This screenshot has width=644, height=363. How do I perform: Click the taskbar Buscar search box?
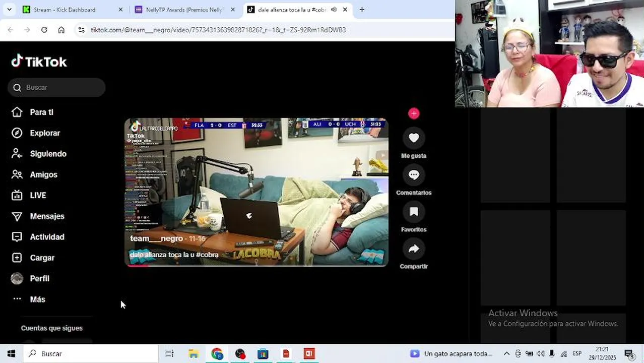click(x=91, y=353)
